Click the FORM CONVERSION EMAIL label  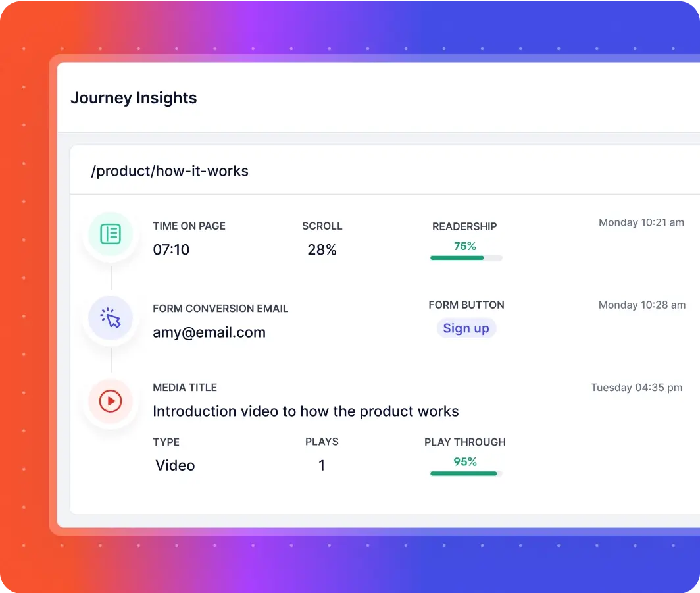point(220,309)
